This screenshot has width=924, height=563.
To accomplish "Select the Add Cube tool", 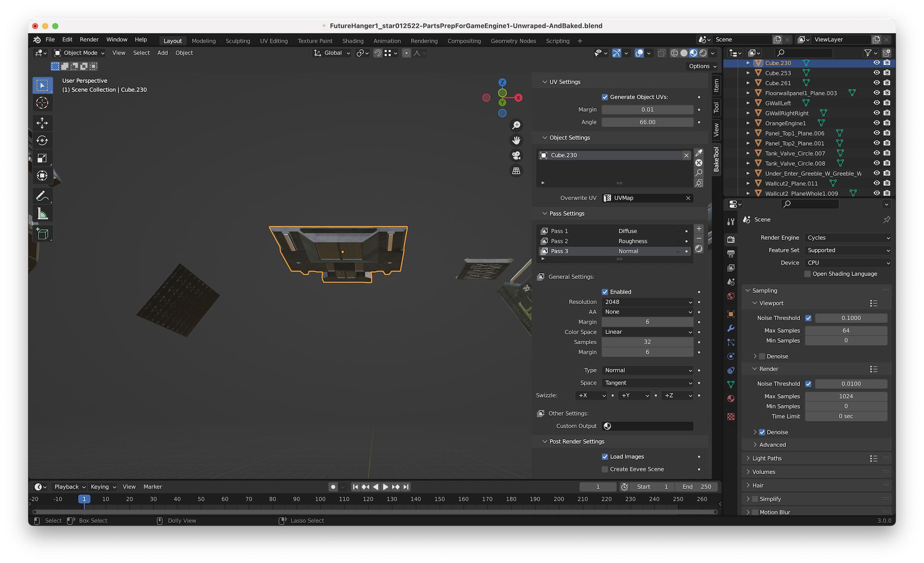I will 42,234.
